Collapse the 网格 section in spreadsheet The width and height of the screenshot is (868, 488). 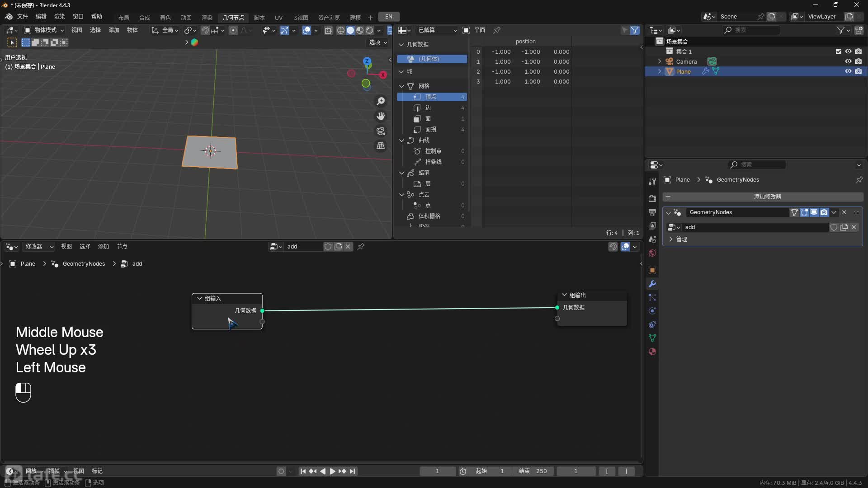401,86
